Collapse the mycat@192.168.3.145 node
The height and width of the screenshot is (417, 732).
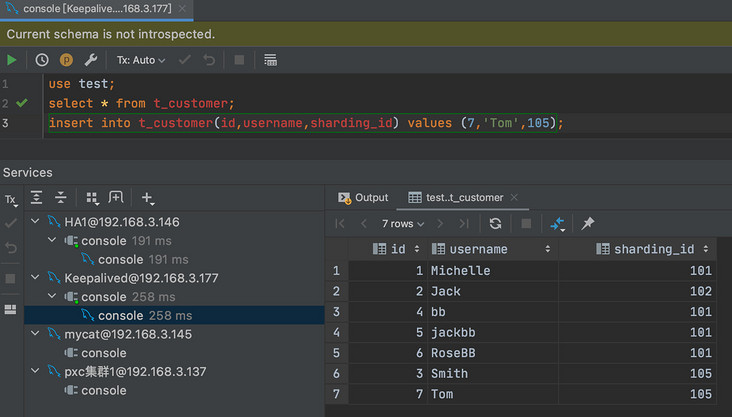coord(36,334)
